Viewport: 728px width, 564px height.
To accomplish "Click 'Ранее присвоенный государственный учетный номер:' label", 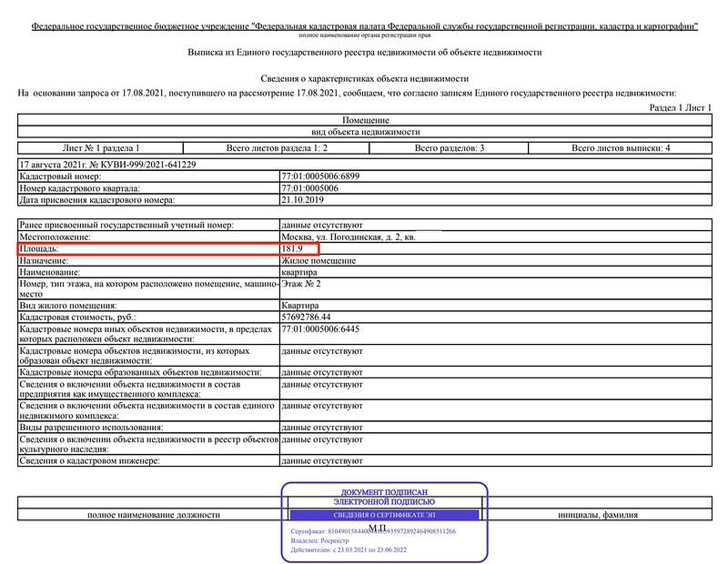I will pos(126,225).
